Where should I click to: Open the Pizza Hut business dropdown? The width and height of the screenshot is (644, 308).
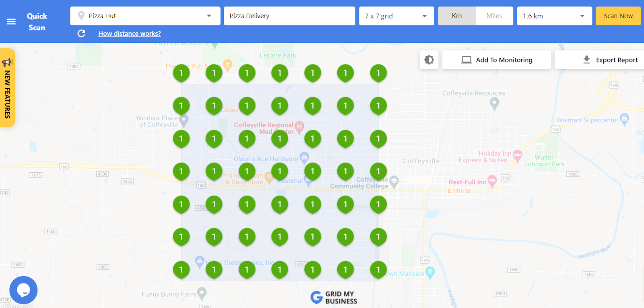[145, 16]
